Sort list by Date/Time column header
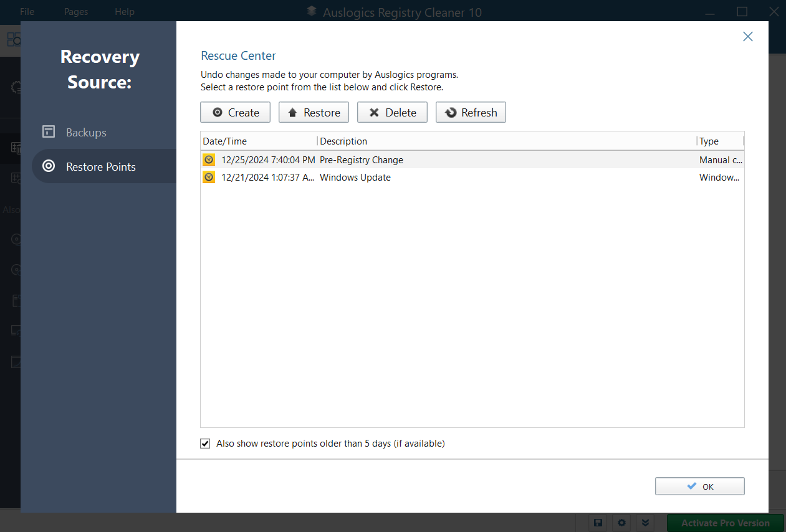Screen dimensions: 786x532 pos(259,141)
